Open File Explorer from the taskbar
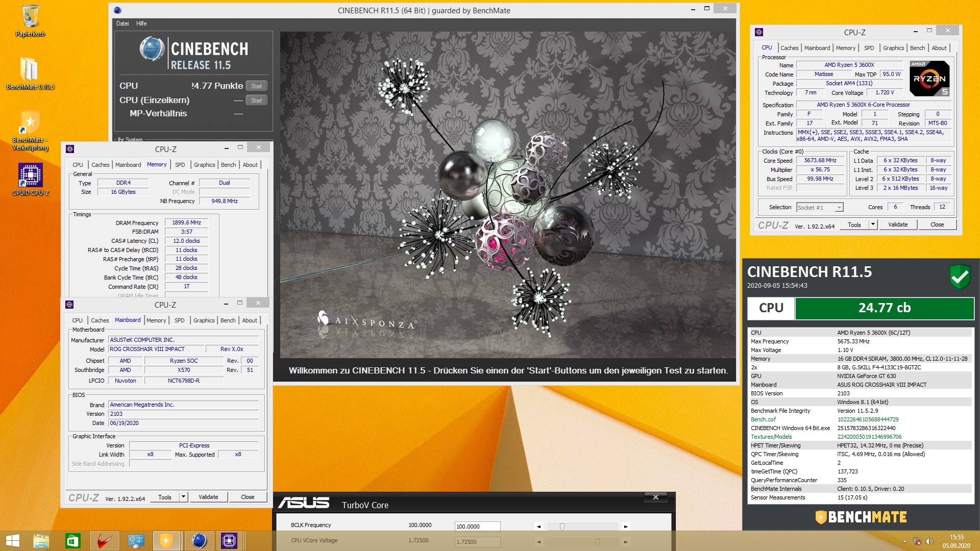The image size is (980, 551). [x=41, y=541]
